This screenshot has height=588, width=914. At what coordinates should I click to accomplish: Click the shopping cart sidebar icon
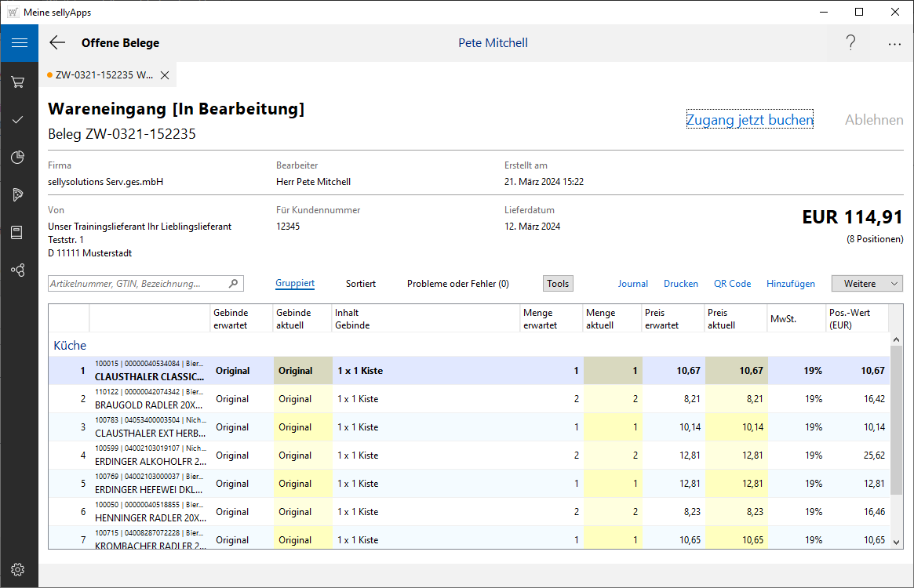click(x=18, y=82)
